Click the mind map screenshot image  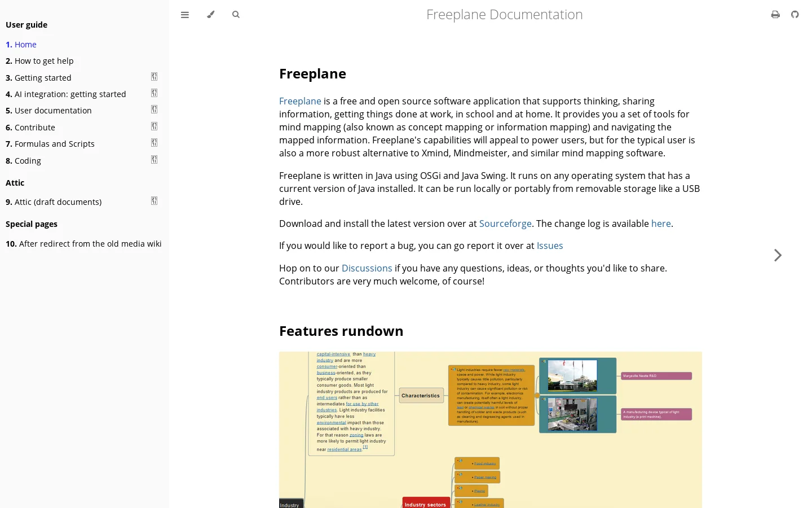491,430
